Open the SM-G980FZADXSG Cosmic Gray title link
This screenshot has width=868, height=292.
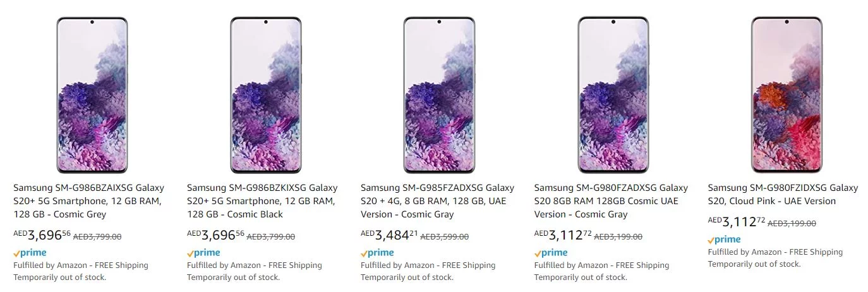611,201
